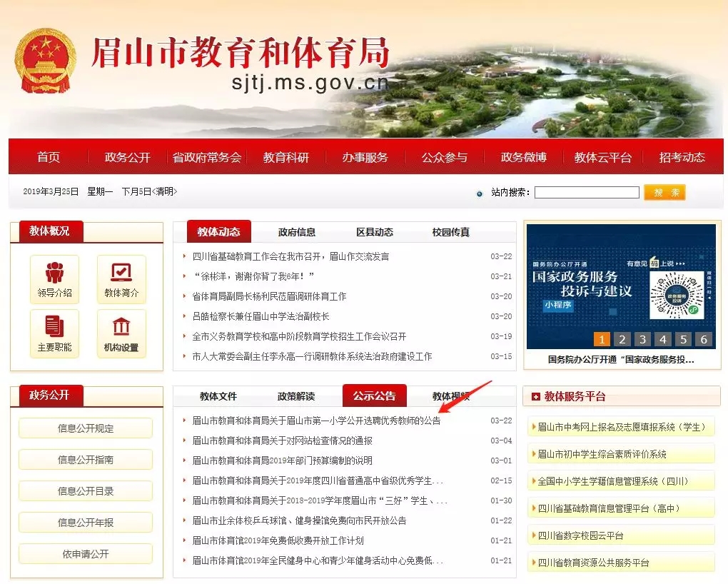
Task: Click the 信息公开指南 button
Action: pos(86,460)
